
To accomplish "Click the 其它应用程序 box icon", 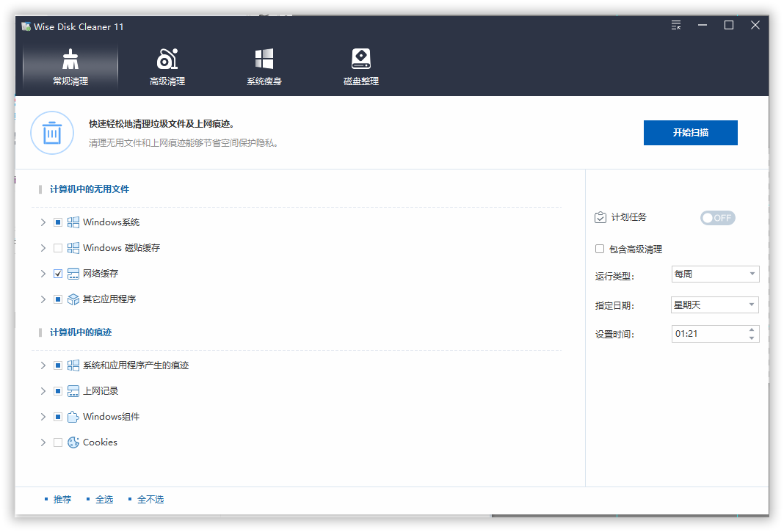I will point(73,299).
